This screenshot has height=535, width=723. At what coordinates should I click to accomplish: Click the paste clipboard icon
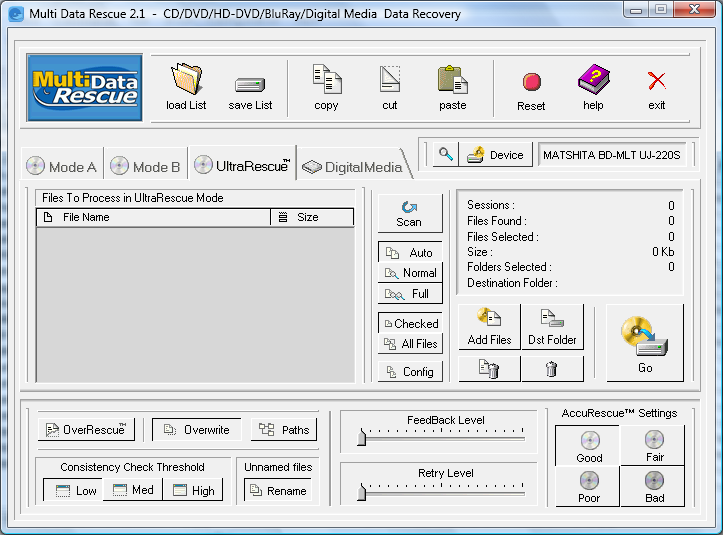[452, 79]
